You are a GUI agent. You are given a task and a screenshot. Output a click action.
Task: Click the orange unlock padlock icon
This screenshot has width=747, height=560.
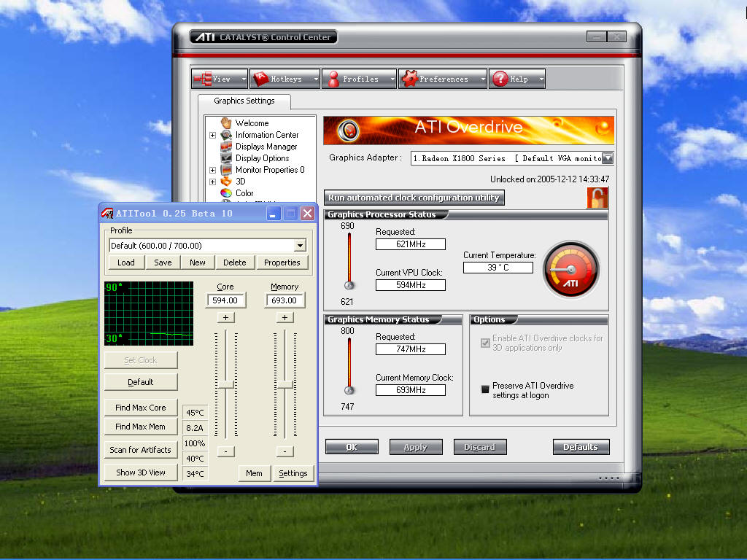[597, 198]
